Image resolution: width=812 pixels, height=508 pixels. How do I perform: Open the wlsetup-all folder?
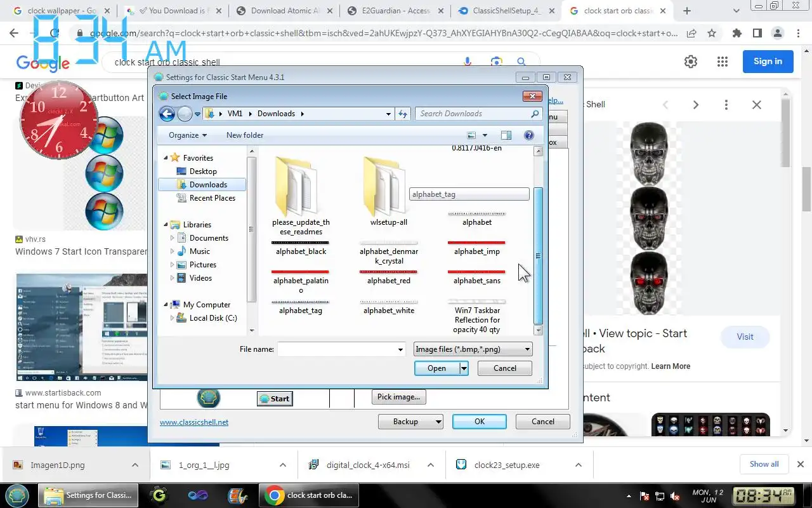[x=389, y=192]
